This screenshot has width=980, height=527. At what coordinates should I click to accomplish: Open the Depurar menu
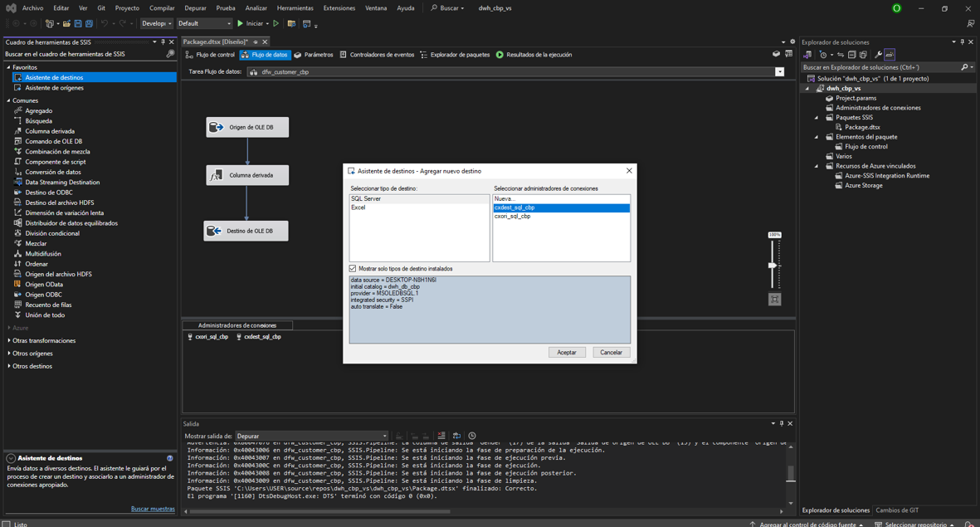195,8
